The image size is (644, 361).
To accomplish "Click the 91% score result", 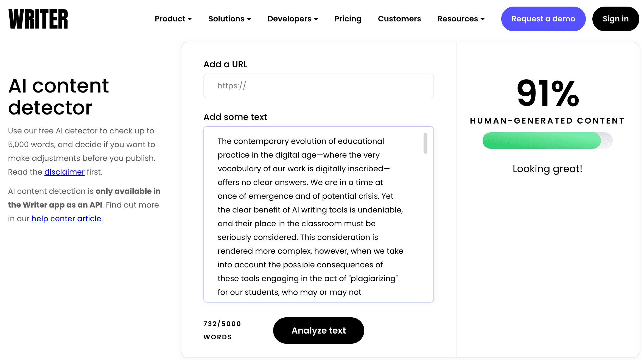I will 548,93.
